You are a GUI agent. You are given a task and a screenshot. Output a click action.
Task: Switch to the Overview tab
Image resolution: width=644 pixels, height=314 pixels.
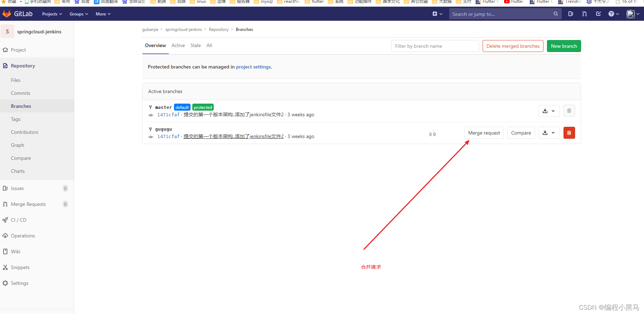pos(155,46)
